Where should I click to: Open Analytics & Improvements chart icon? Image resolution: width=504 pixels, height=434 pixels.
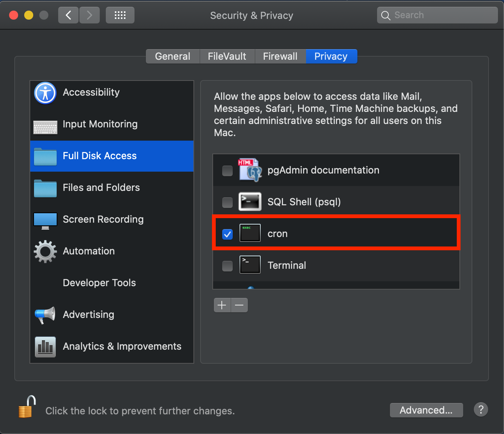45,347
